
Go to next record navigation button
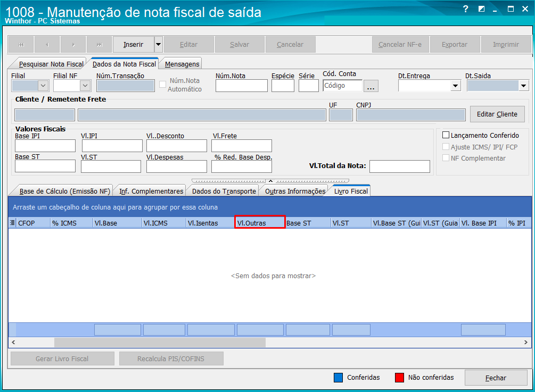(x=73, y=45)
